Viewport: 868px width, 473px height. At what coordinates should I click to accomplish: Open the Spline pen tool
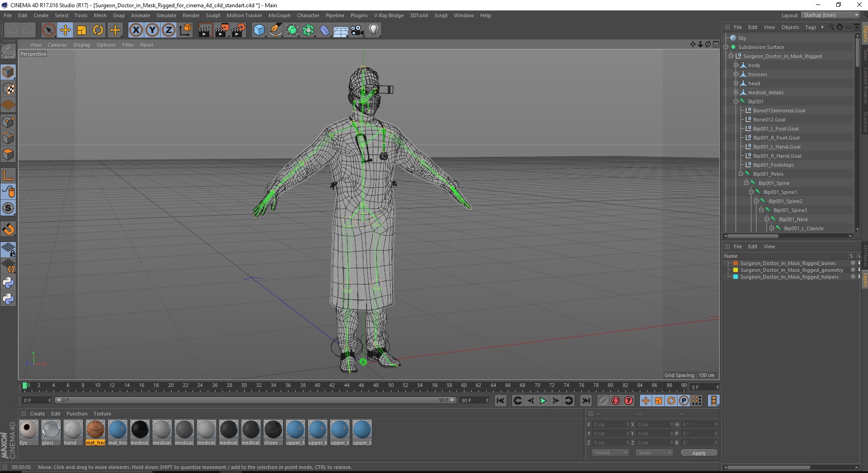[x=275, y=30]
